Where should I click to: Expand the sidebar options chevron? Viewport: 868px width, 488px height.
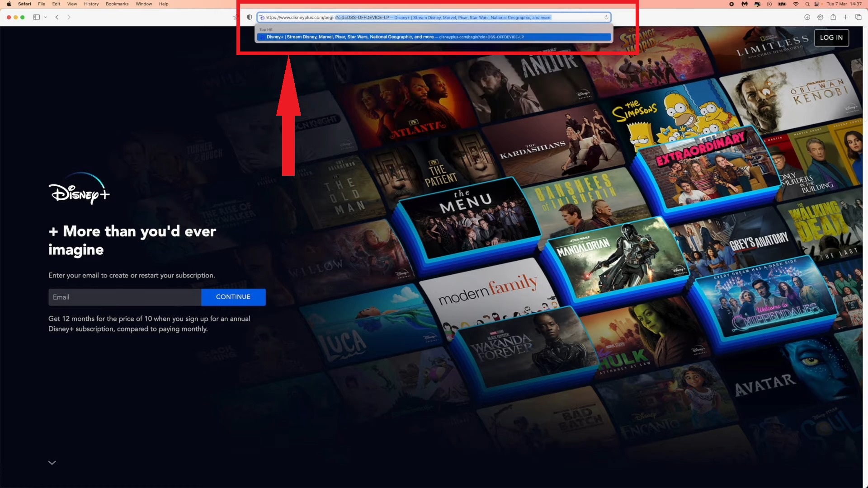45,17
